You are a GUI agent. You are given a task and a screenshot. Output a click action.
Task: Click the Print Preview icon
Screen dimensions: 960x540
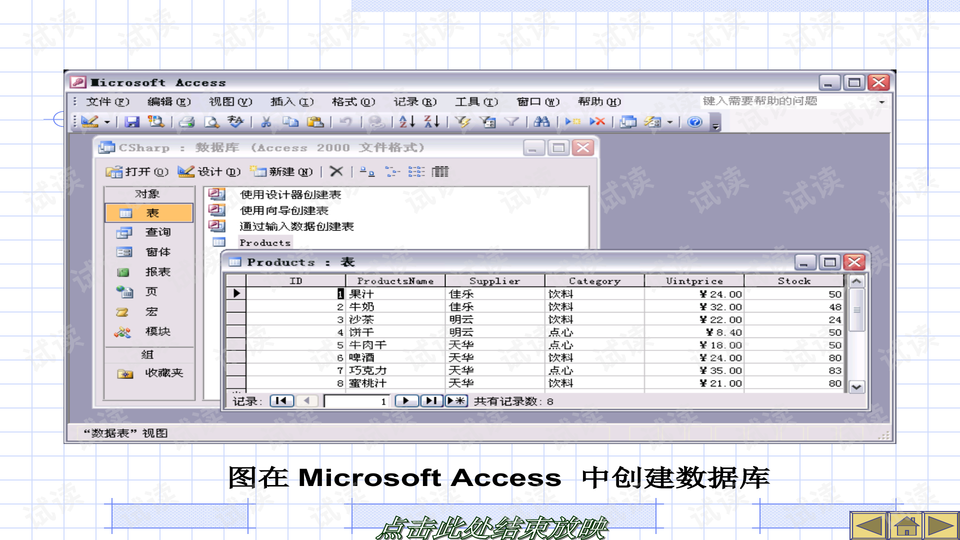click(x=212, y=122)
